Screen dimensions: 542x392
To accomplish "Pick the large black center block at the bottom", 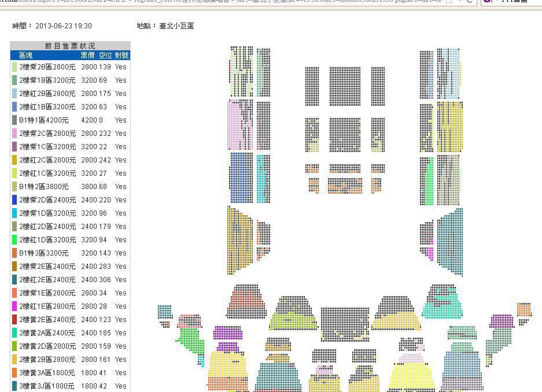I will [x=345, y=324].
